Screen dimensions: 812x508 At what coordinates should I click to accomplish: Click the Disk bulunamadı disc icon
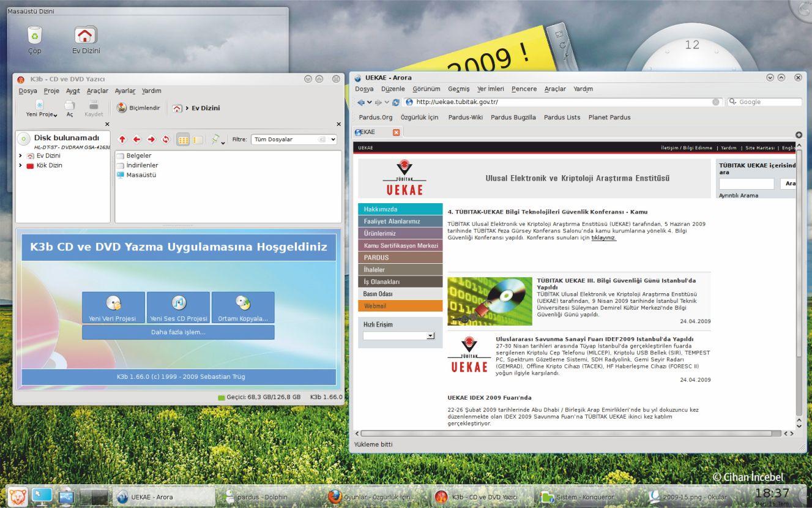pyautogui.click(x=24, y=139)
